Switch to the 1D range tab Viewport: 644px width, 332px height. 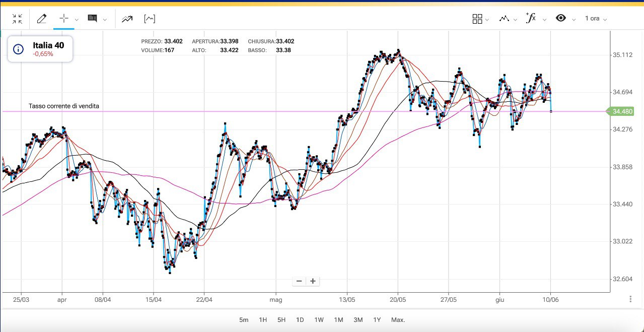point(300,320)
